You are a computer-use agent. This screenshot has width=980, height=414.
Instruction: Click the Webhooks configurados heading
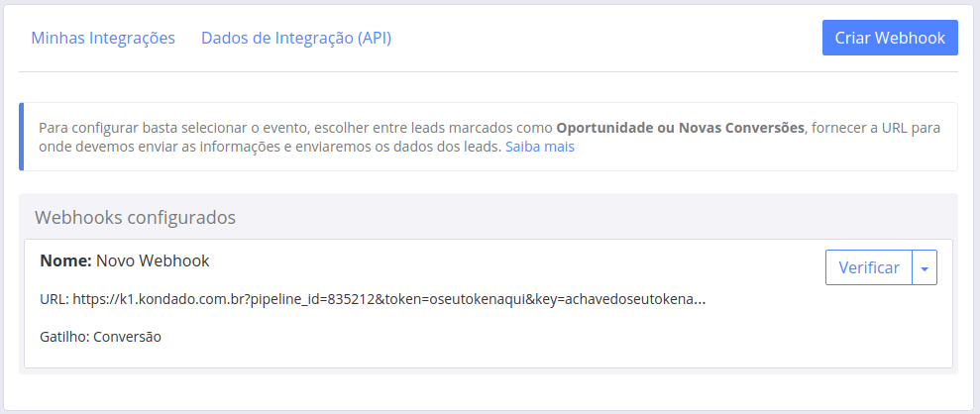pos(135,217)
